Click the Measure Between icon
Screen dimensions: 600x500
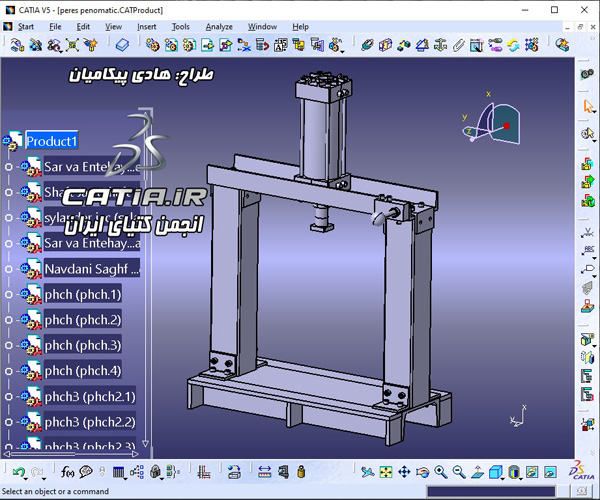(265, 472)
